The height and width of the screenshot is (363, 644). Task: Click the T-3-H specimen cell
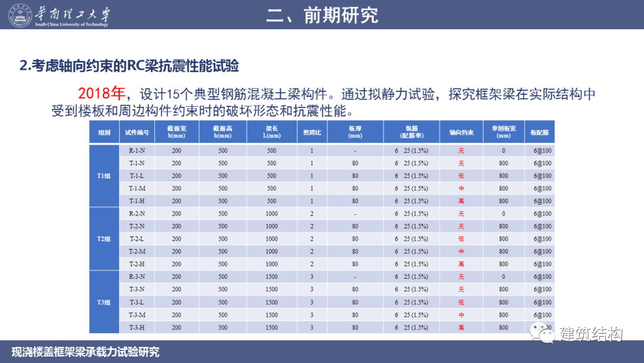(x=137, y=327)
